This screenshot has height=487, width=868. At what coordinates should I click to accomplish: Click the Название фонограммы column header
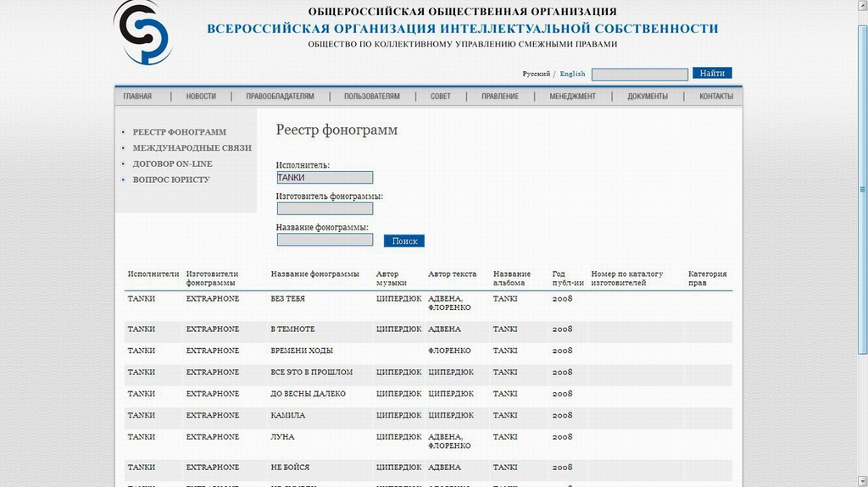(x=315, y=274)
